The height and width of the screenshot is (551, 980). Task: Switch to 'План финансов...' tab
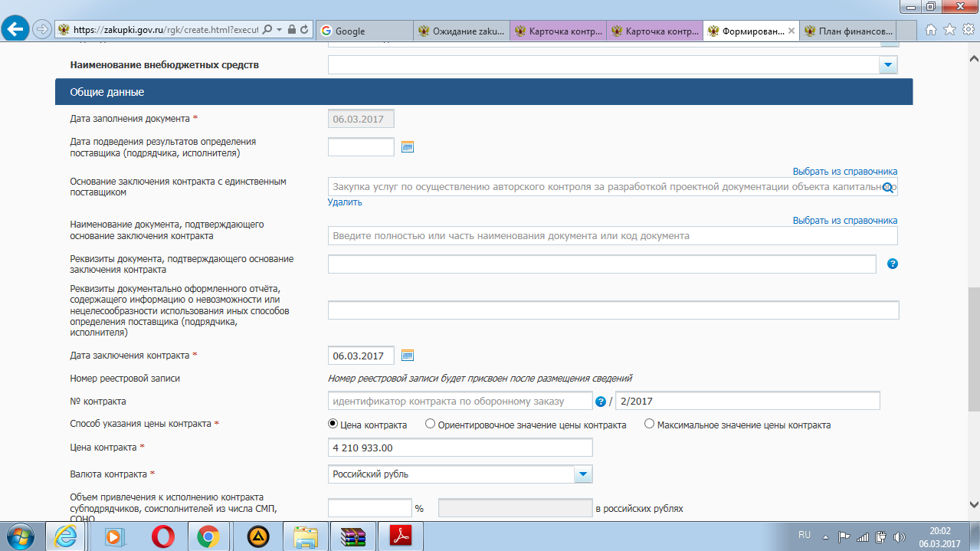point(847,31)
